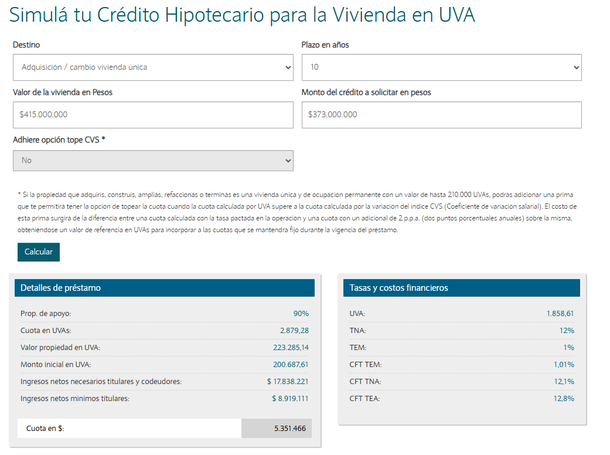Screen dimensions: 610x455
Task: Focus the Monto del crédito a solicitar field
Action: click(441, 114)
